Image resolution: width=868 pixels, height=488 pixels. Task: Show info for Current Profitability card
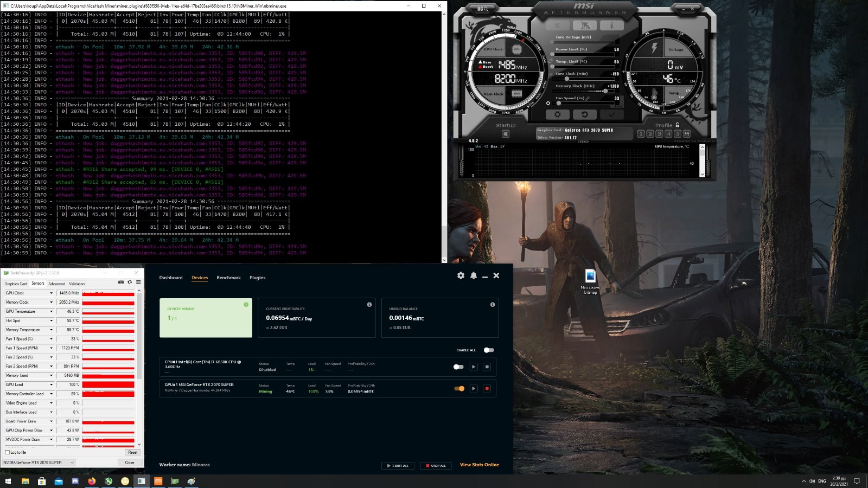(x=369, y=305)
